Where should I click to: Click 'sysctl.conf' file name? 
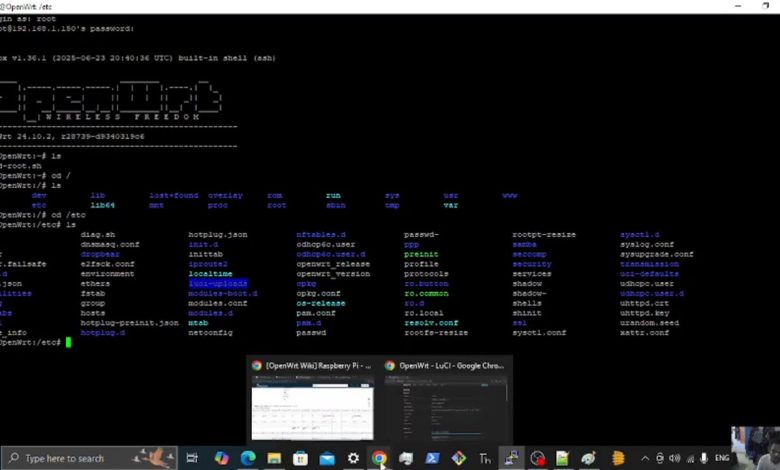(539, 333)
